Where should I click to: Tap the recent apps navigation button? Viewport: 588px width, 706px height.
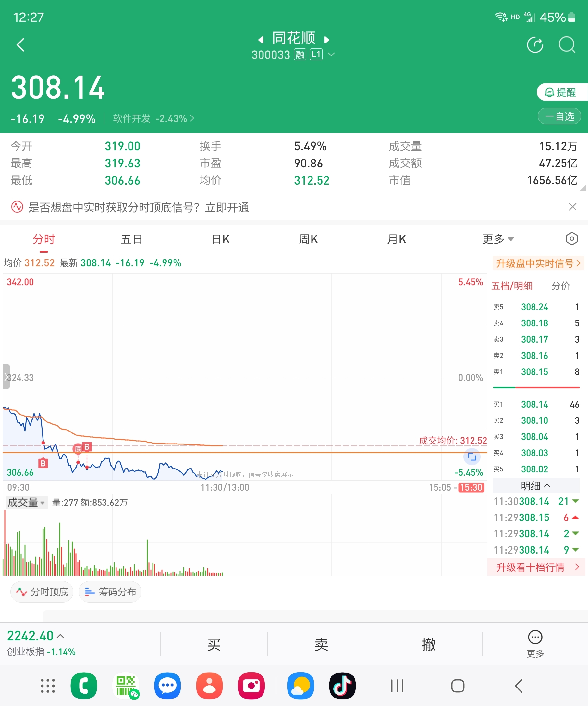click(x=397, y=686)
